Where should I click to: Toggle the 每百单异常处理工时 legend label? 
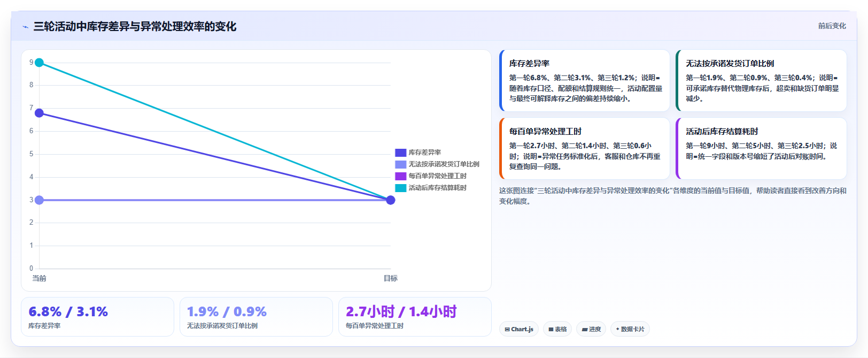point(438,176)
